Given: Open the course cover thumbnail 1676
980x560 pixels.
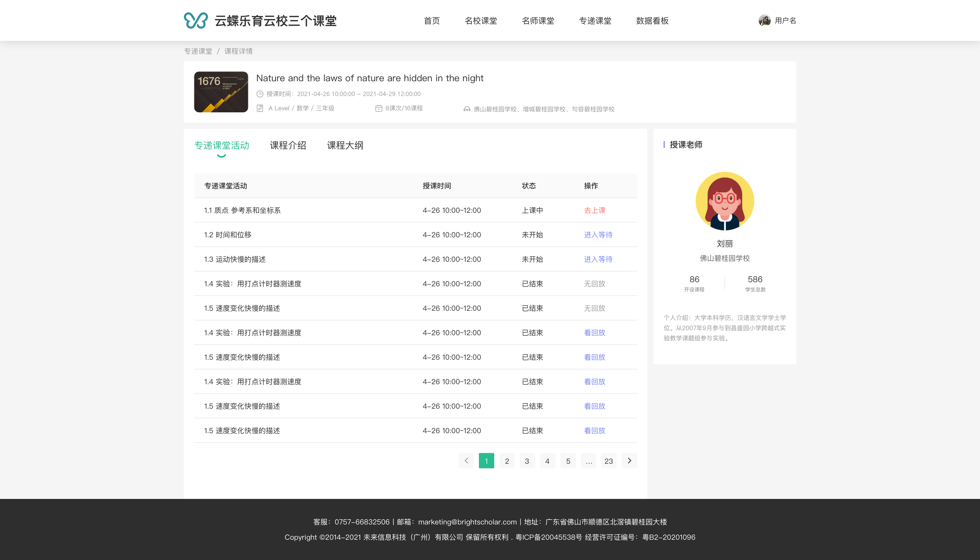Looking at the screenshot, I should pos(221,92).
